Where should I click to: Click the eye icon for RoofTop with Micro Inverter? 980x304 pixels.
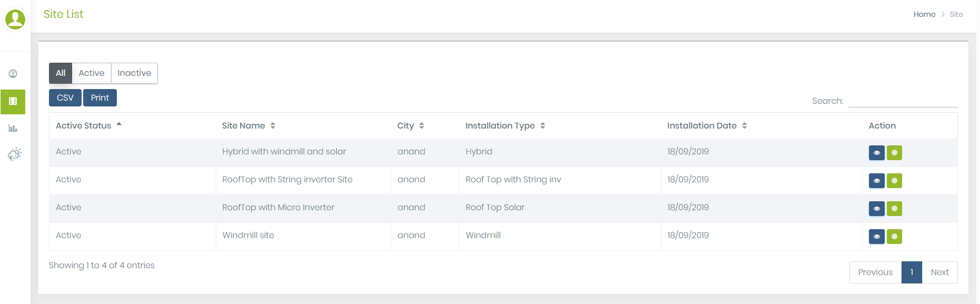[876, 209]
